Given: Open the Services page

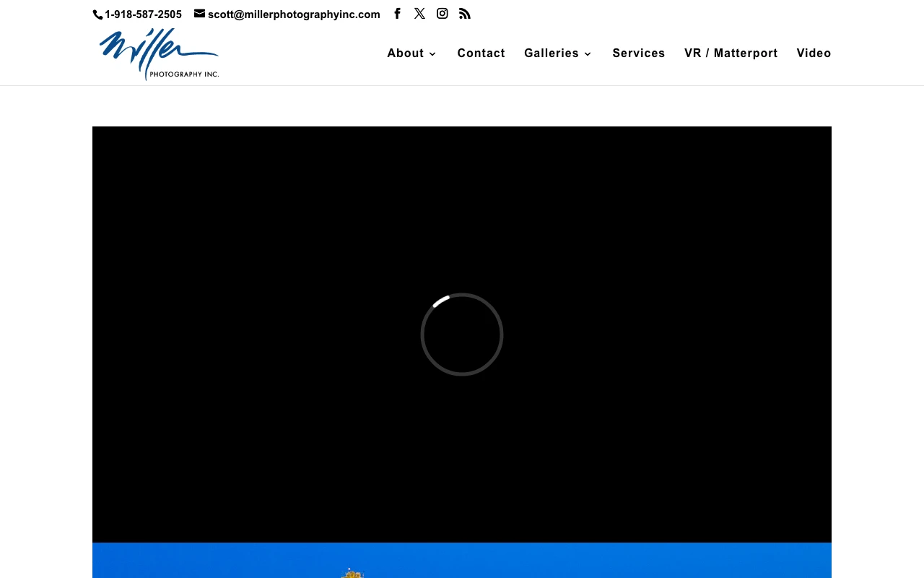Looking at the screenshot, I should [x=639, y=53].
